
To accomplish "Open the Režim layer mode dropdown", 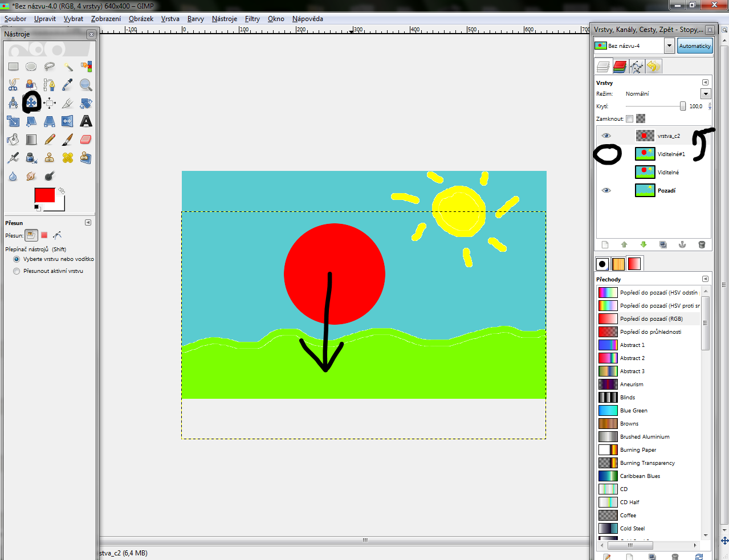I will coord(706,94).
